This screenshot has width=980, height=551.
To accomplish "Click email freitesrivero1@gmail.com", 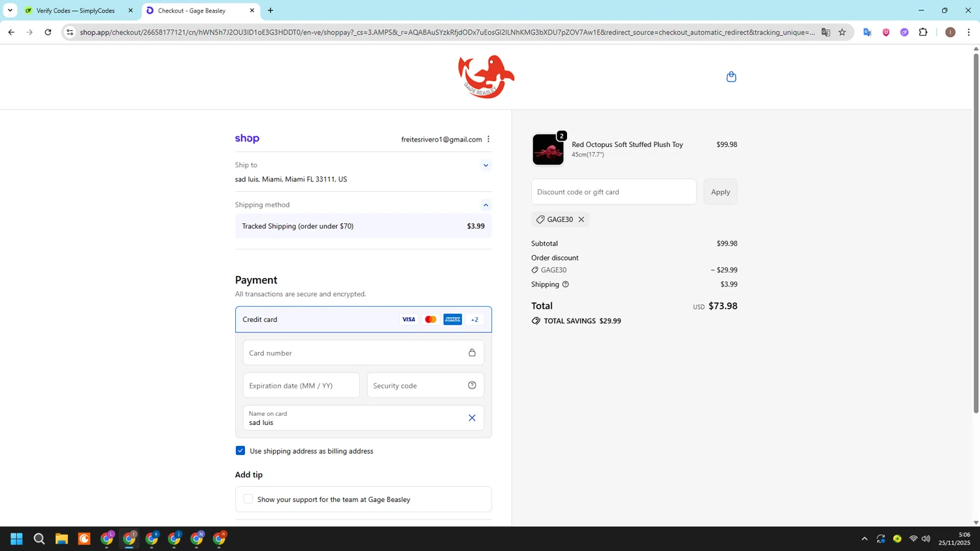I will (442, 139).
